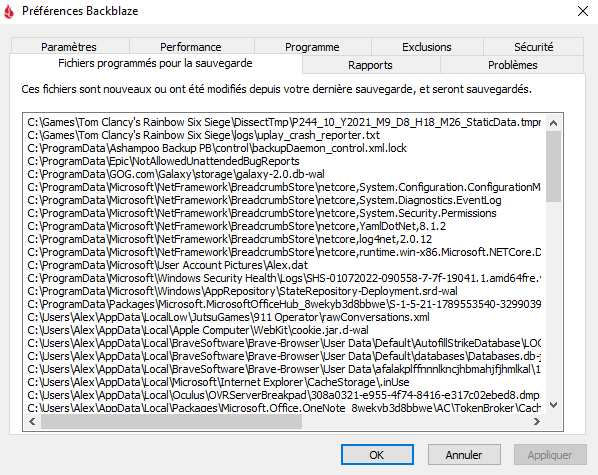
Task: Open the Programme tab
Action: coord(312,47)
